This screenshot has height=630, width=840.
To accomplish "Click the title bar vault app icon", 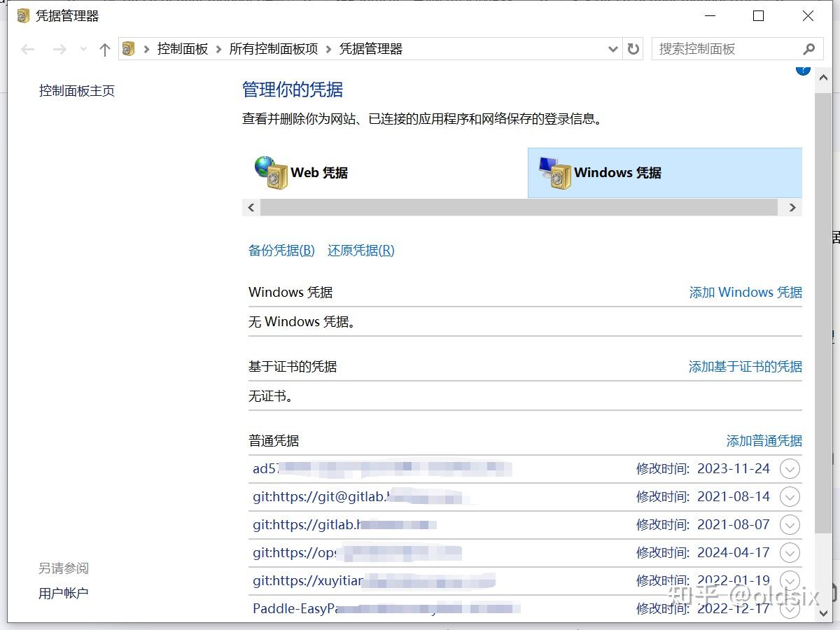I will coord(24,15).
